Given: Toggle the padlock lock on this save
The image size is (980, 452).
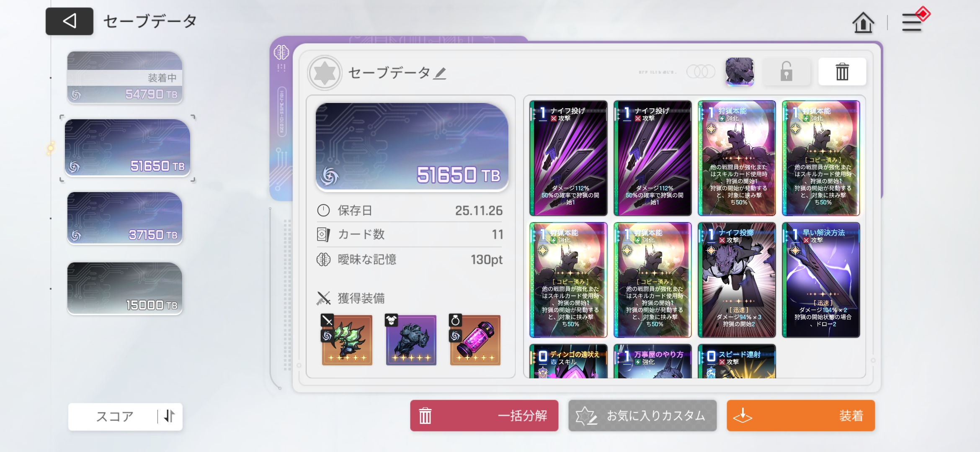Looking at the screenshot, I should (786, 72).
